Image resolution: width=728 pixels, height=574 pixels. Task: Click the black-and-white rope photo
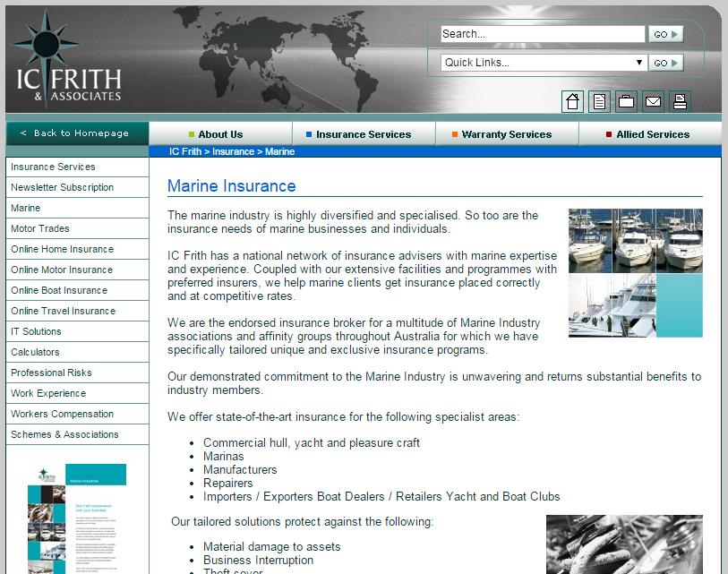(624, 544)
